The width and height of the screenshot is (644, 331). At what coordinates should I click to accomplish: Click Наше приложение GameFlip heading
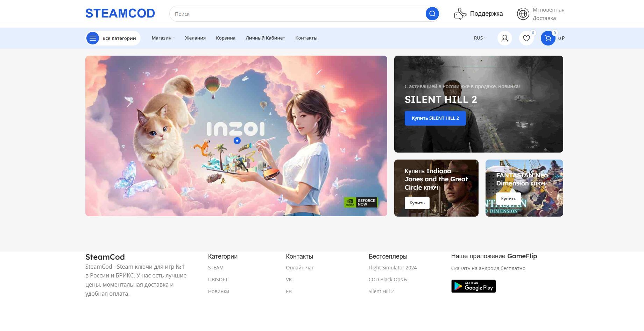tap(494, 256)
